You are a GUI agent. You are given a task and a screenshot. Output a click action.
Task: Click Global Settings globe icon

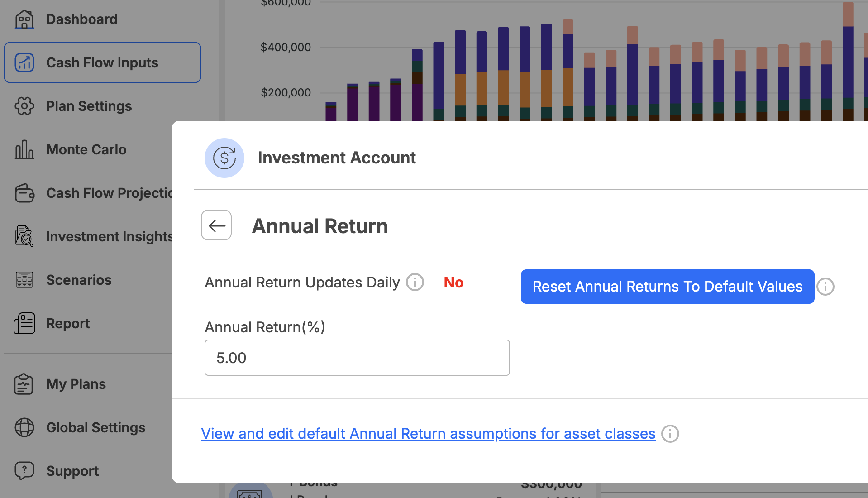click(x=24, y=427)
